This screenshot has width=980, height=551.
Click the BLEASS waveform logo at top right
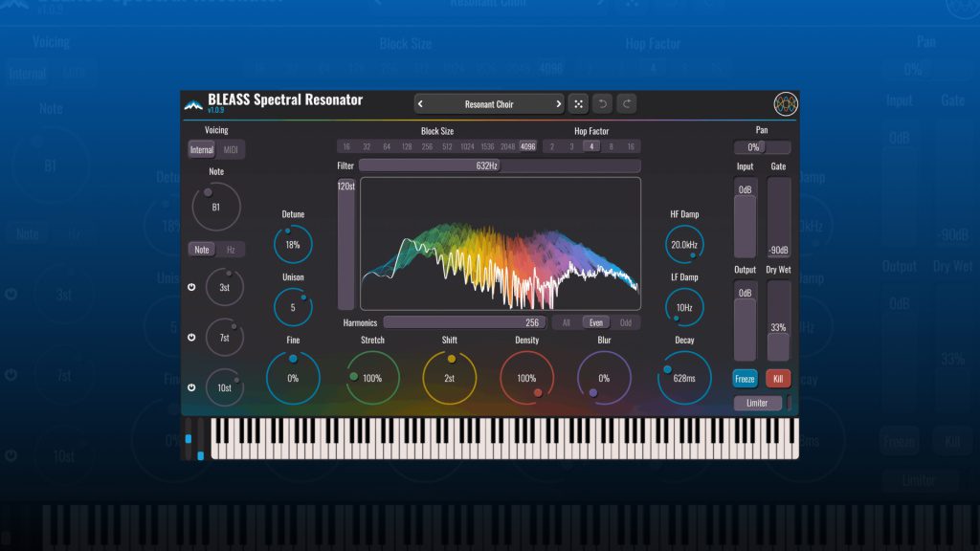pyautogui.click(x=786, y=104)
